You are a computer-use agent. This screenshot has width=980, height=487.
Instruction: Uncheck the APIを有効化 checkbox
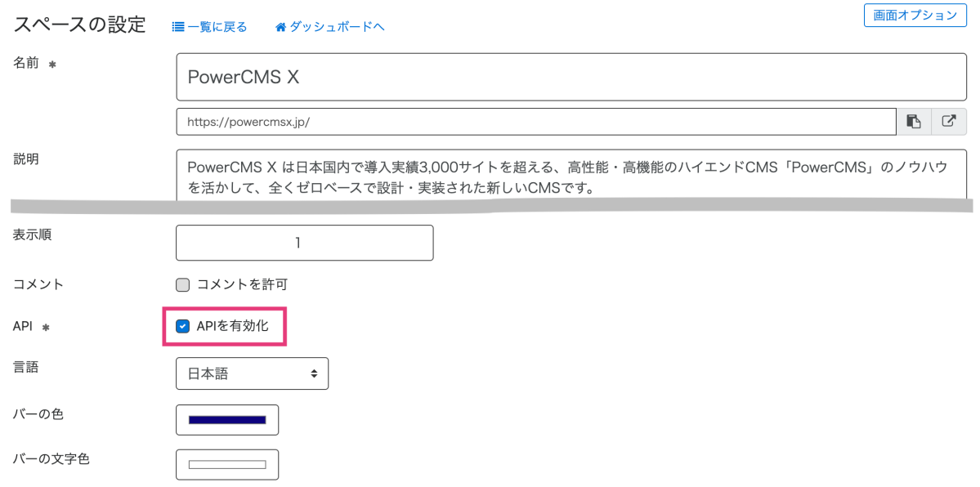point(182,326)
